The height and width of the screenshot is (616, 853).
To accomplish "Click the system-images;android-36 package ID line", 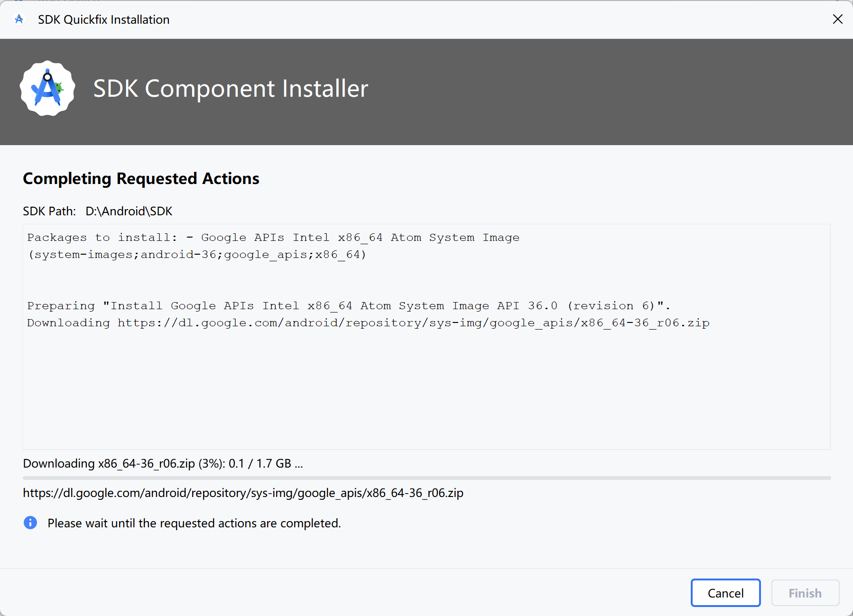I will click(197, 255).
